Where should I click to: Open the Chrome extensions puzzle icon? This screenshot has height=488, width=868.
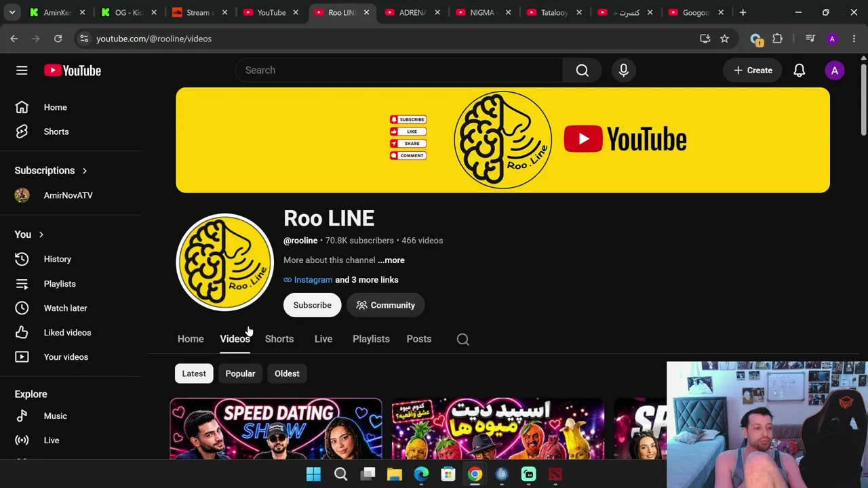coord(778,39)
